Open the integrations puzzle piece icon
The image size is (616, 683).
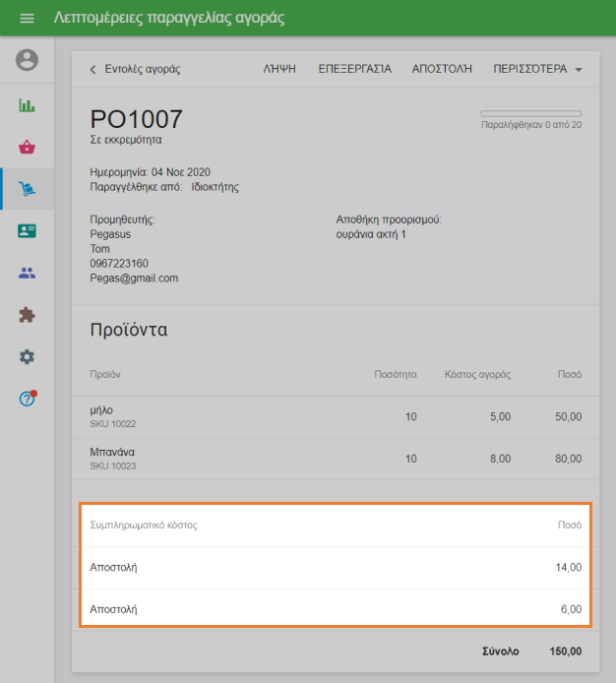click(28, 315)
